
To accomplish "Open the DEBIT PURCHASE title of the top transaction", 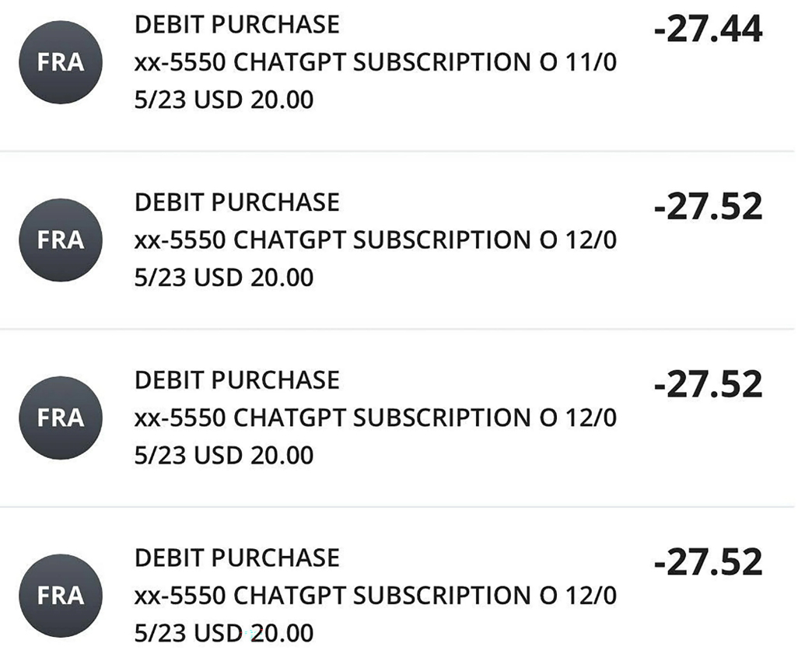I will coord(237,25).
